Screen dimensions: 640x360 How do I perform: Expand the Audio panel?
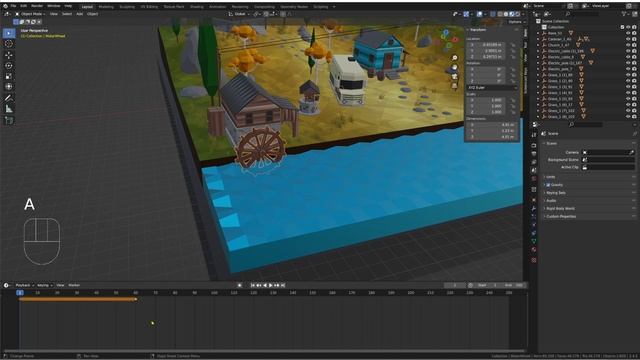pos(551,200)
